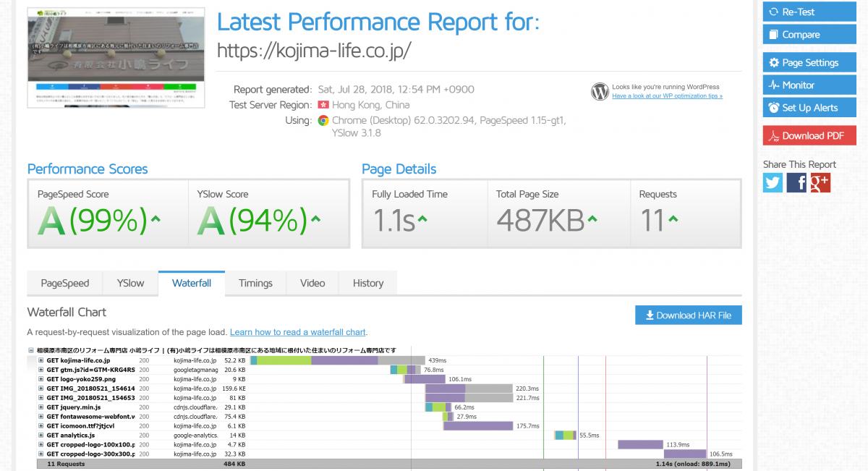Click the Hong Kong flag icon

coord(323,105)
